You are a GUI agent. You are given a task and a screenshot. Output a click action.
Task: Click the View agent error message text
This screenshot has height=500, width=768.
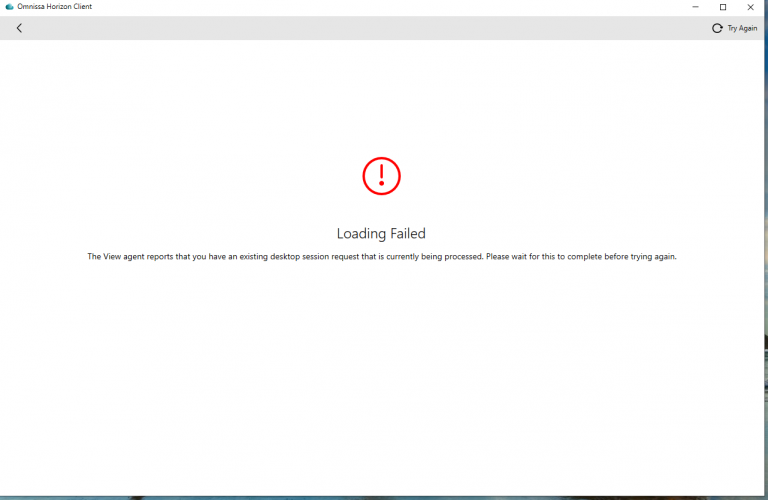coord(382,257)
